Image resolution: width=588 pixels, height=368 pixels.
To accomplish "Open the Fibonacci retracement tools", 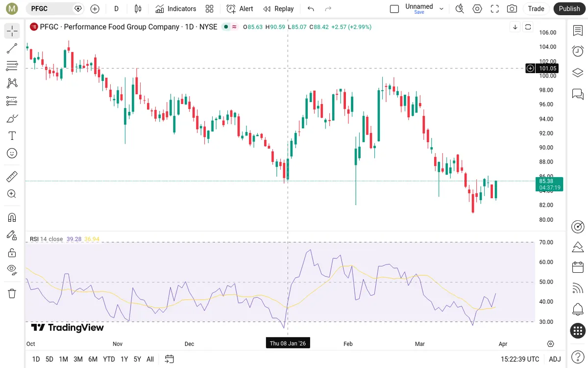I will point(12,66).
